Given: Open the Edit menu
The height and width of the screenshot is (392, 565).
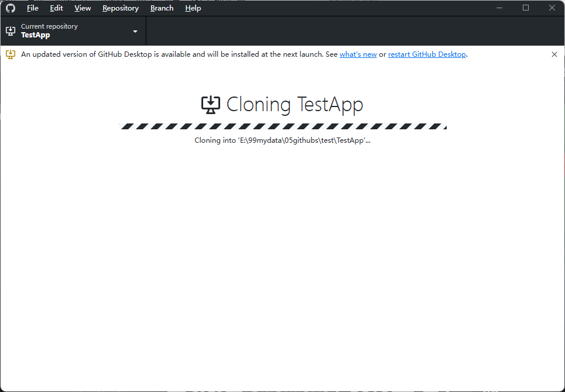Looking at the screenshot, I should coord(56,8).
